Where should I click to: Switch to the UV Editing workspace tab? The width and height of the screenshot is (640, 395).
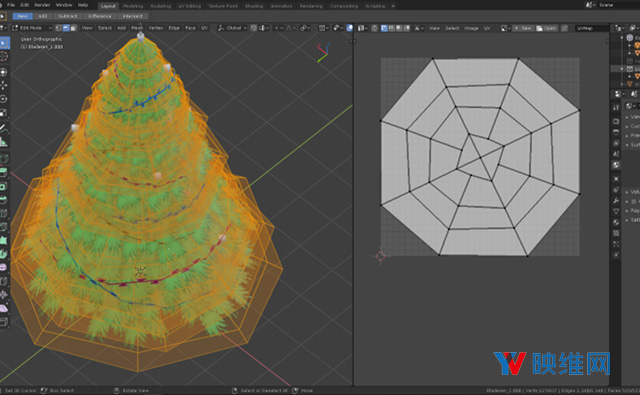tap(190, 6)
